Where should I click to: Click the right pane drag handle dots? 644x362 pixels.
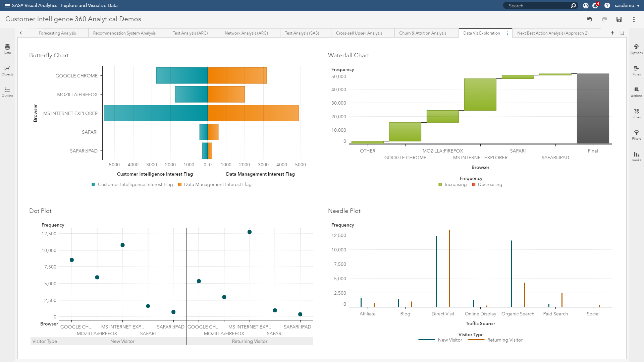pyautogui.click(x=636, y=33)
